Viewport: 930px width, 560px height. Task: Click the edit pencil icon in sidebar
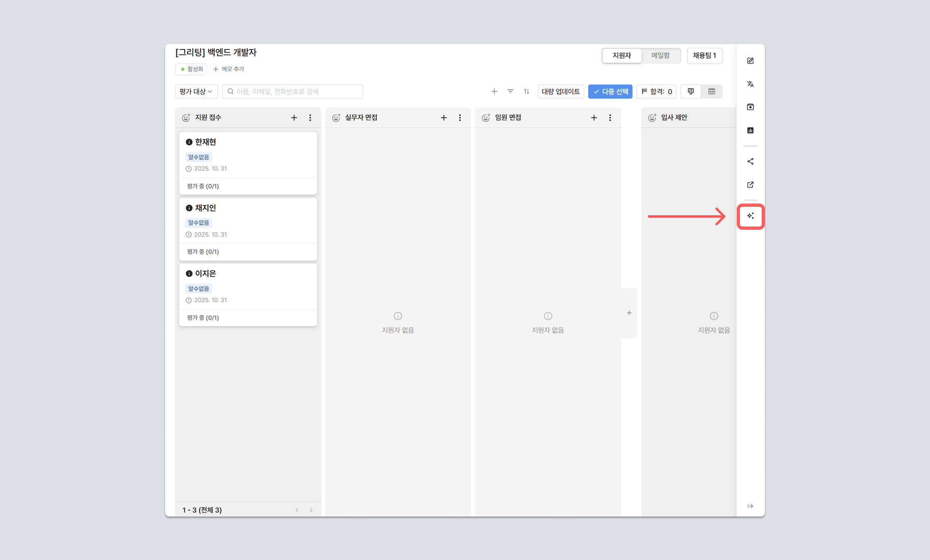[x=750, y=61]
